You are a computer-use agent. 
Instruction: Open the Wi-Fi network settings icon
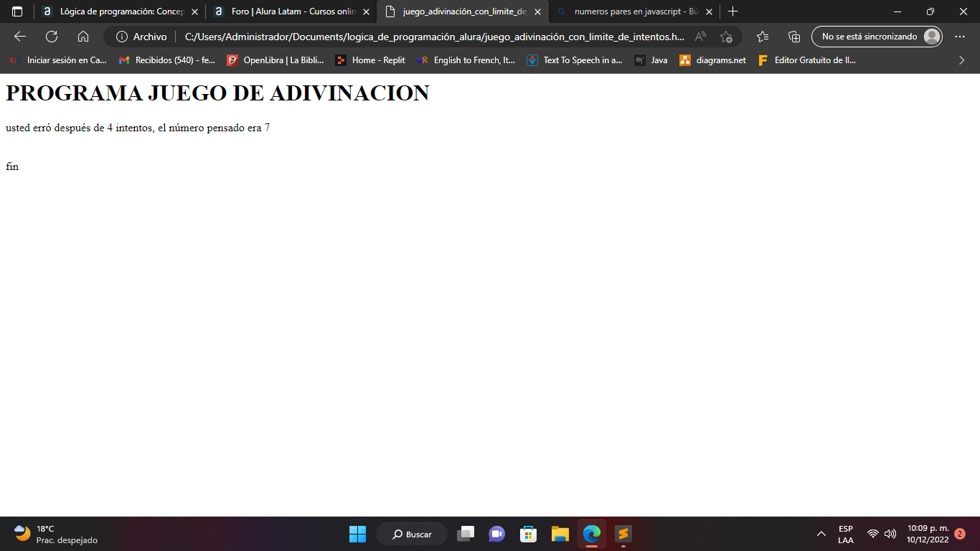(x=873, y=534)
